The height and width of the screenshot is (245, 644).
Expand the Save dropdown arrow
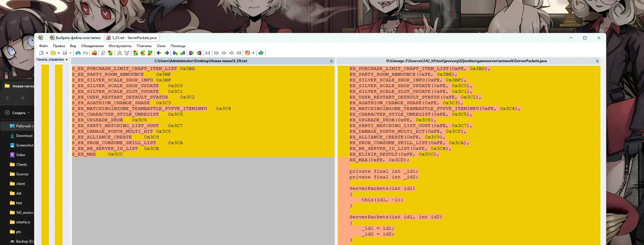pos(70,53)
